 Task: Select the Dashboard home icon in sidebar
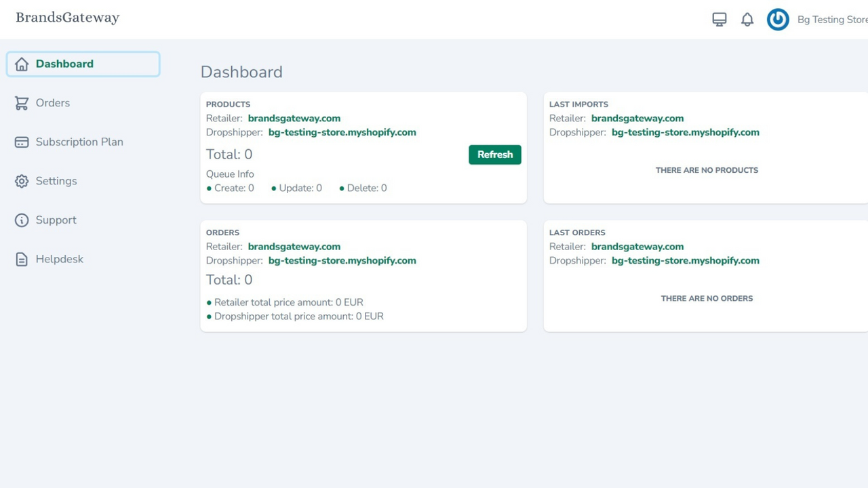pyautogui.click(x=21, y=63)
